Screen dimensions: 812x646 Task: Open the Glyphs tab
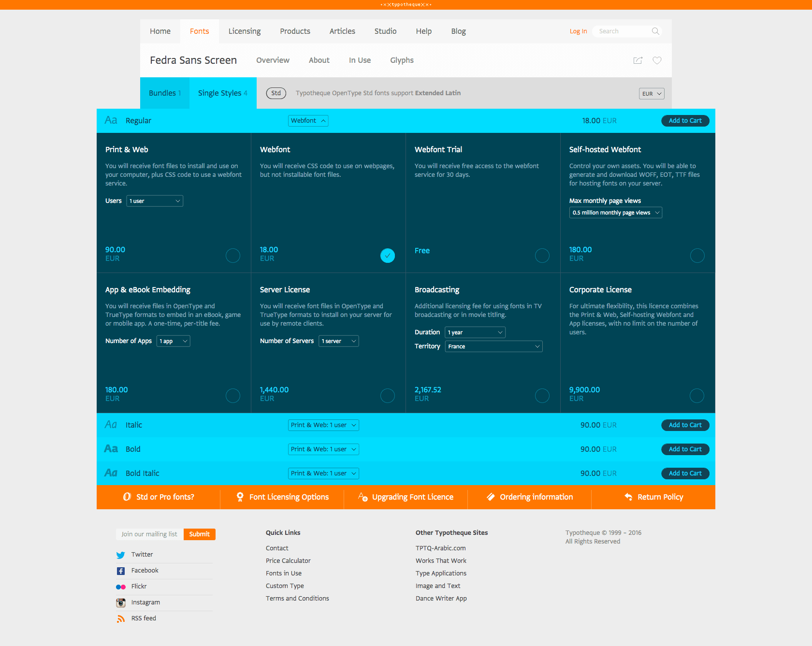coord(402,60)
